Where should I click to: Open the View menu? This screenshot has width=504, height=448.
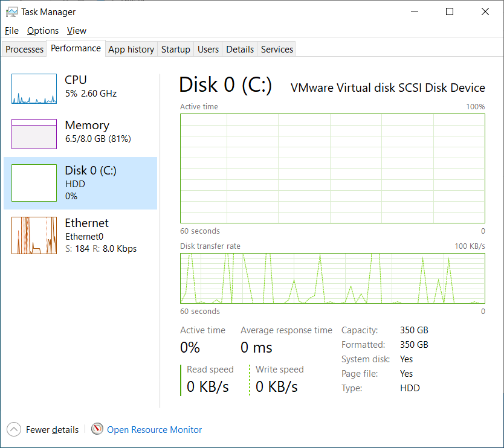(77, 31)
